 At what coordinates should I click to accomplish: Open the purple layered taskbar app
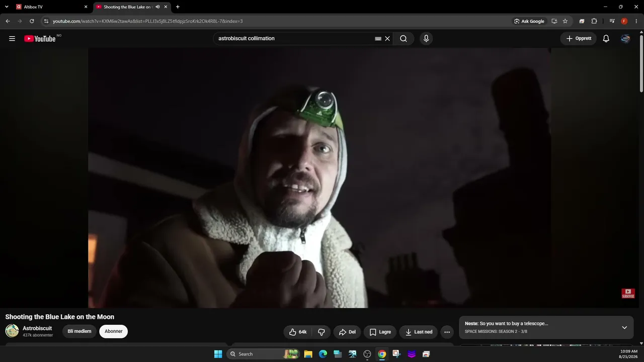click(412, 354)
